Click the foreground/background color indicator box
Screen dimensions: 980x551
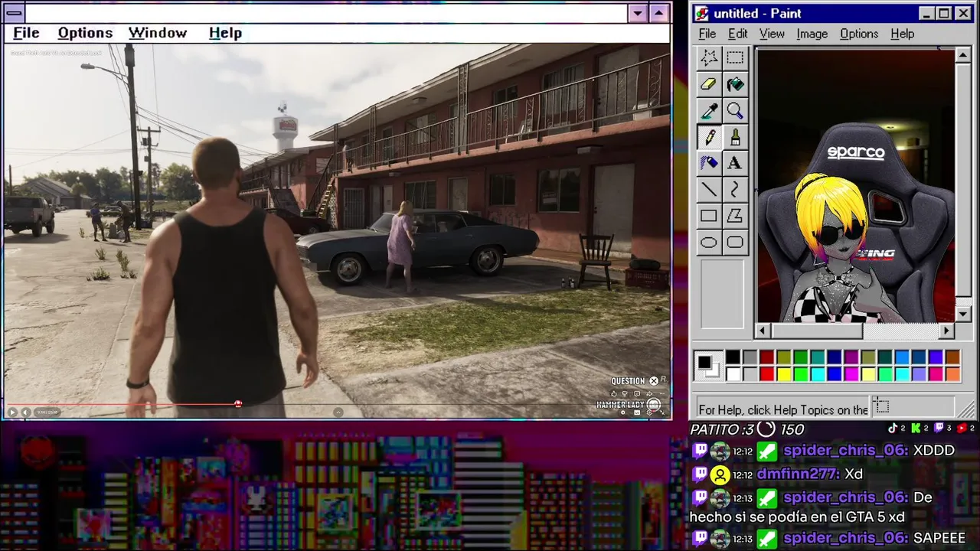tap(707, 366)
